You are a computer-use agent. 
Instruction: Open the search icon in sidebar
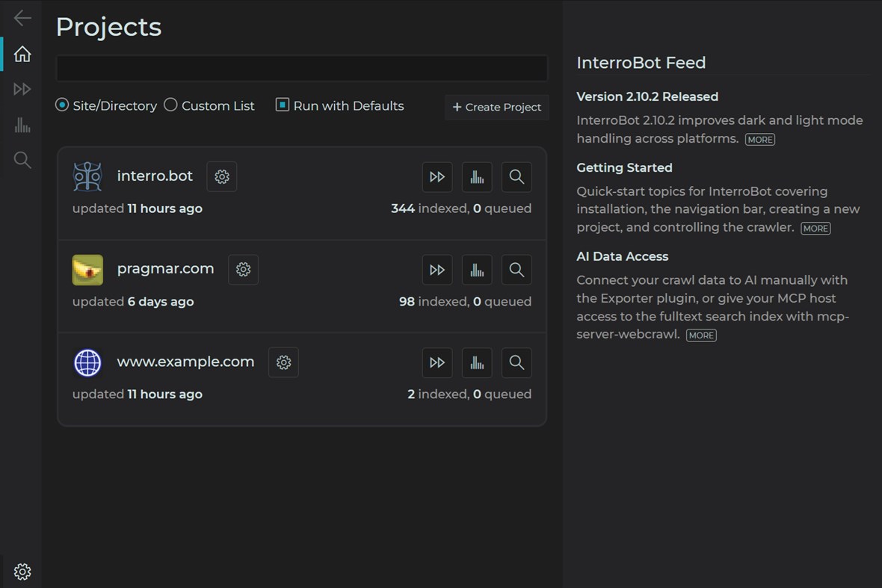click(22, 160)
